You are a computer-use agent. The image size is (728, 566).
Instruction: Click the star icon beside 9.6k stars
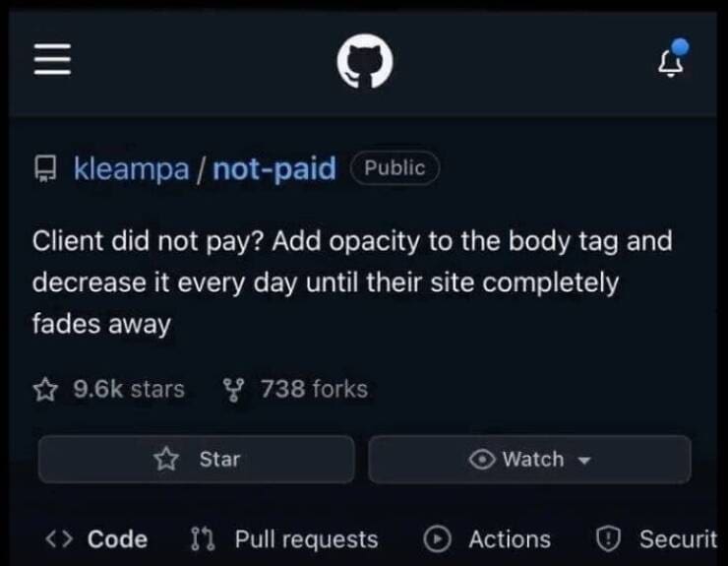click(45, 390)
